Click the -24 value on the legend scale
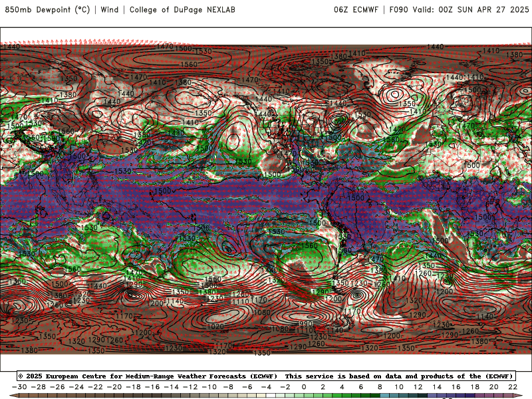532x399 pixels. click(76, 387)
